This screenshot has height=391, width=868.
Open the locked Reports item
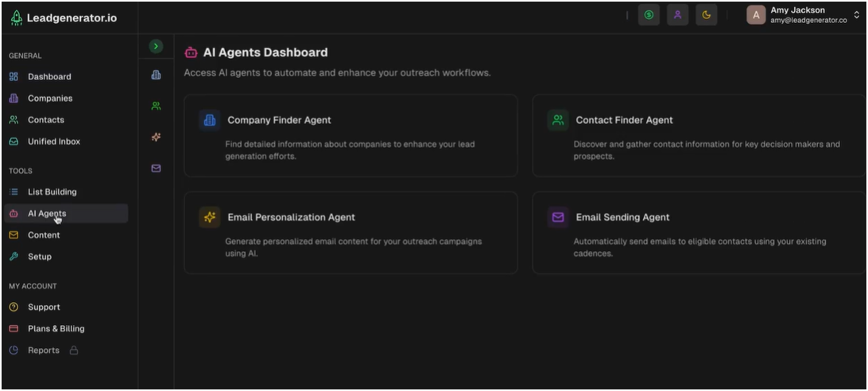(x=65, y=350)
